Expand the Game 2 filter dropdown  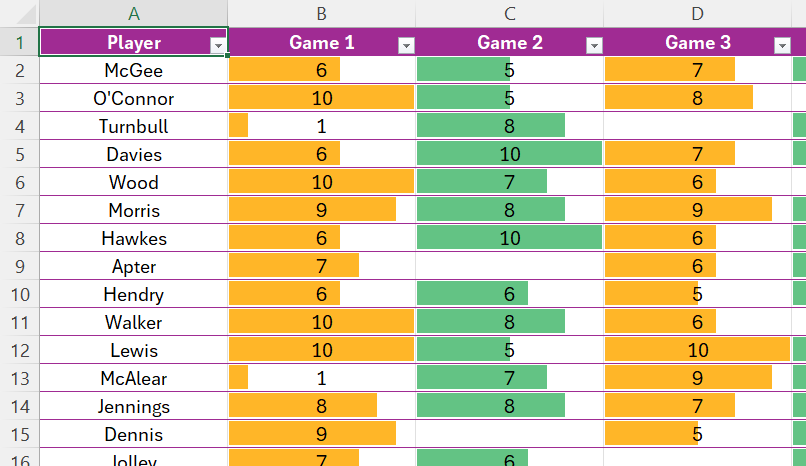pyautogui.click(x=594, y=45)
